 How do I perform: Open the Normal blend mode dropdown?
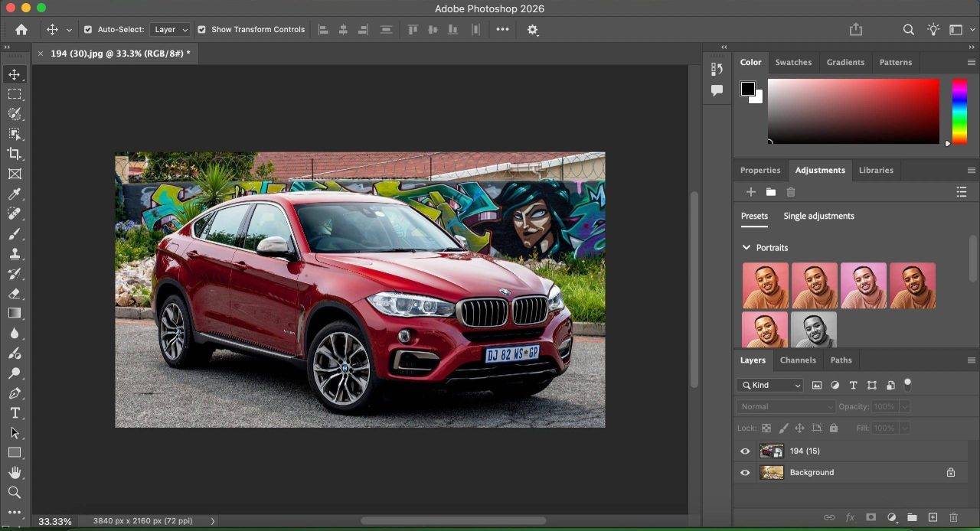[786, 407]
